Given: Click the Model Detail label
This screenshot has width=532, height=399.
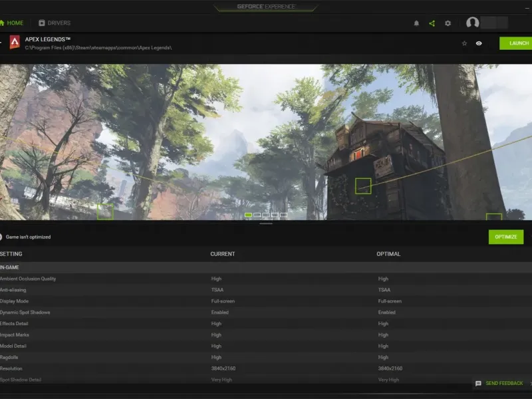Looking at the screenshot, I should coord(13,346).
